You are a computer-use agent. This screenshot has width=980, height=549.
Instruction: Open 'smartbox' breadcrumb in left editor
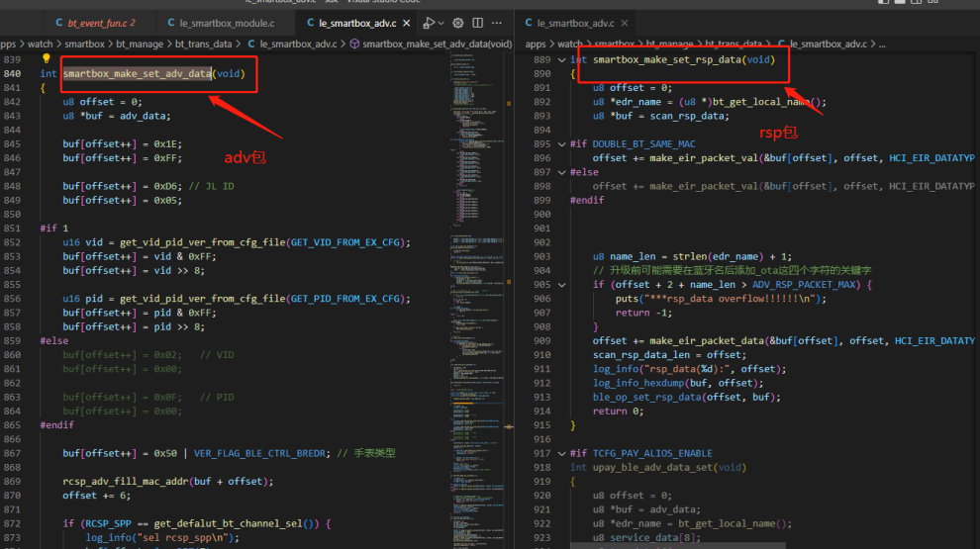coord(84,44)
